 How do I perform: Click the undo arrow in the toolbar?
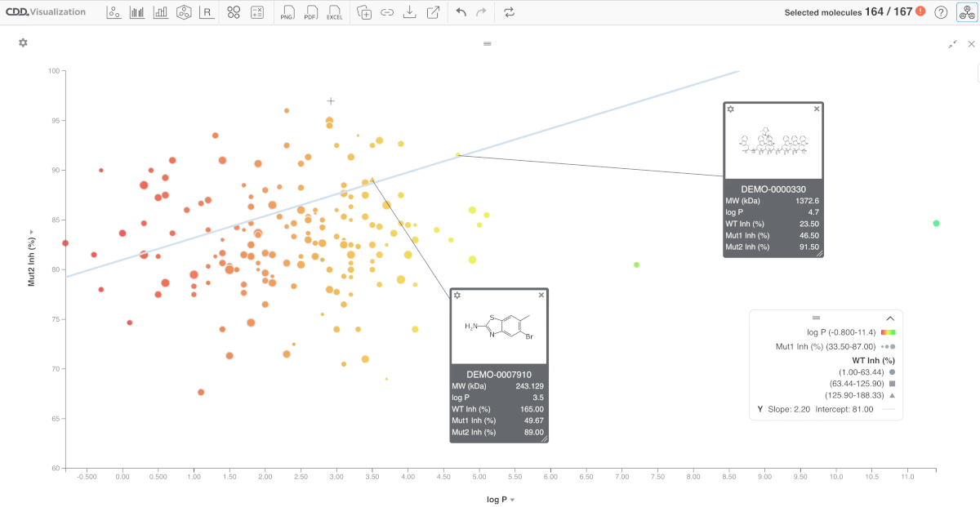point(463,12)
